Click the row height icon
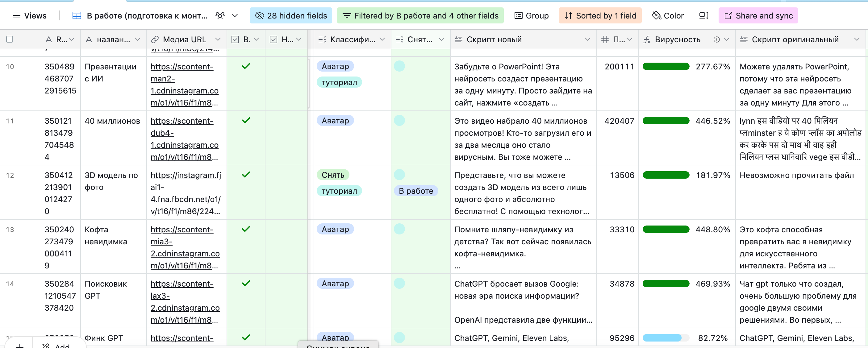The image size is (868, 348). 703,15
